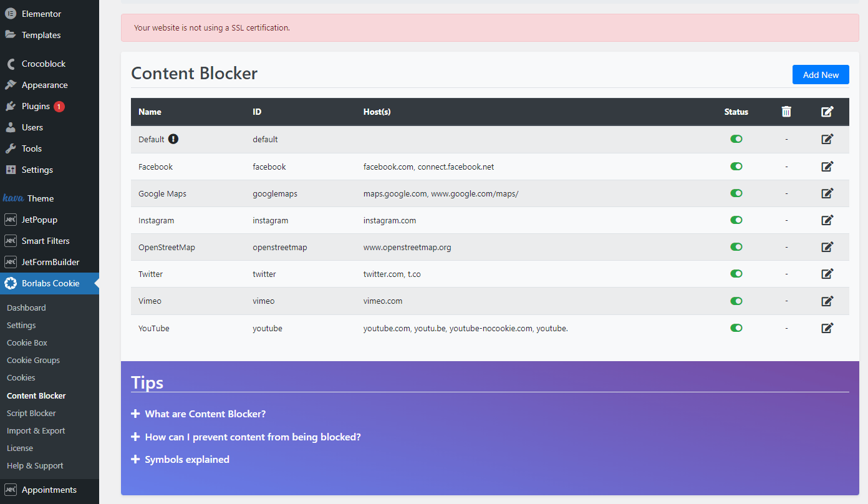Viewport: 868px width, 504px height.
Task: Edit the Default content blocker
Action: tap(827, 139)
